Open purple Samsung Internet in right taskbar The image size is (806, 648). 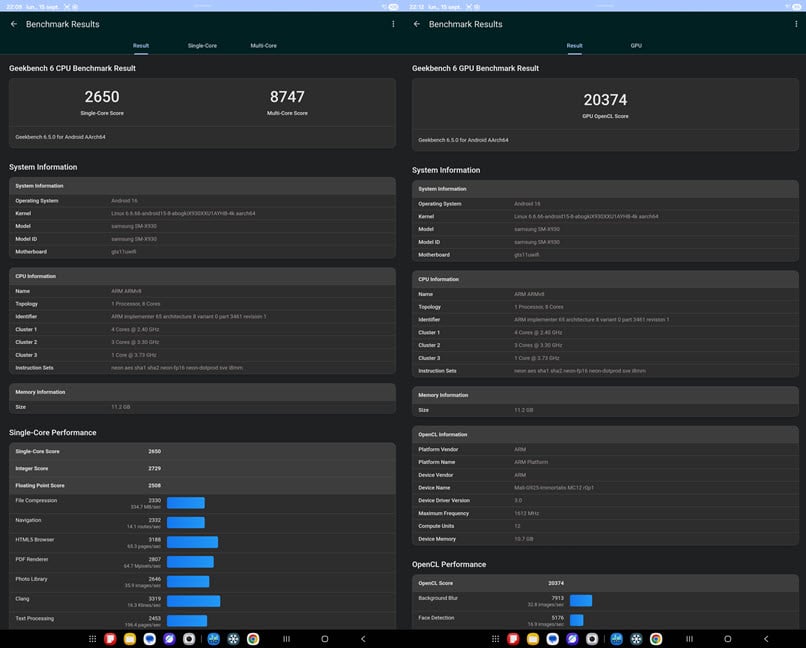tap(571, 638)
